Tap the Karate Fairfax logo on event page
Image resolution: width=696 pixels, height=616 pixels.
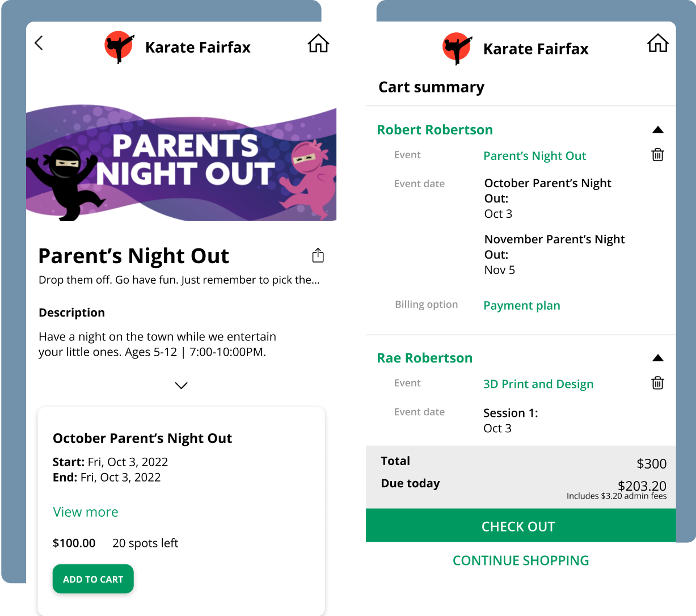coord(119,47)
